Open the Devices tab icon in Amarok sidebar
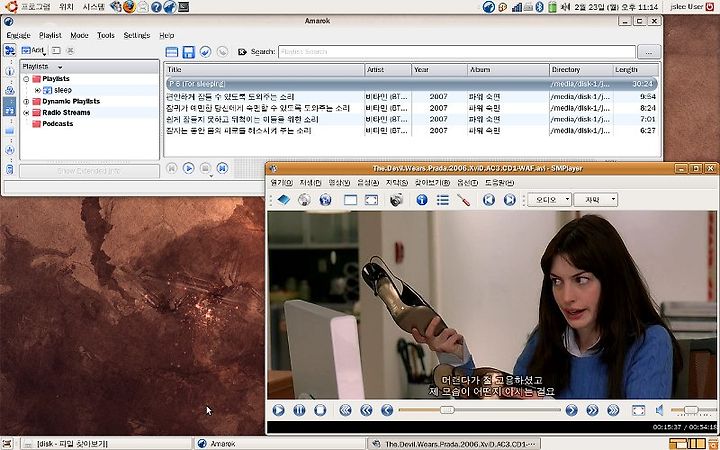This screenshot has height=450, width=720. (10, 169)
